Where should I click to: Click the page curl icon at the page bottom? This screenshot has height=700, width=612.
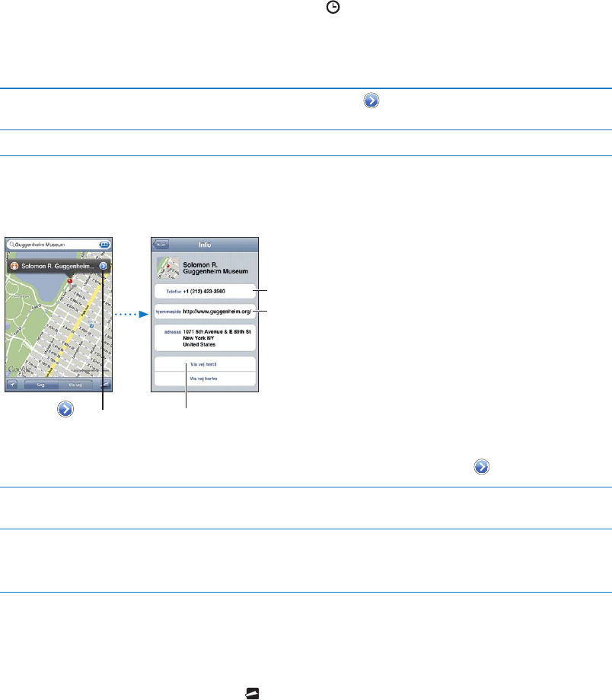(253, 693)
